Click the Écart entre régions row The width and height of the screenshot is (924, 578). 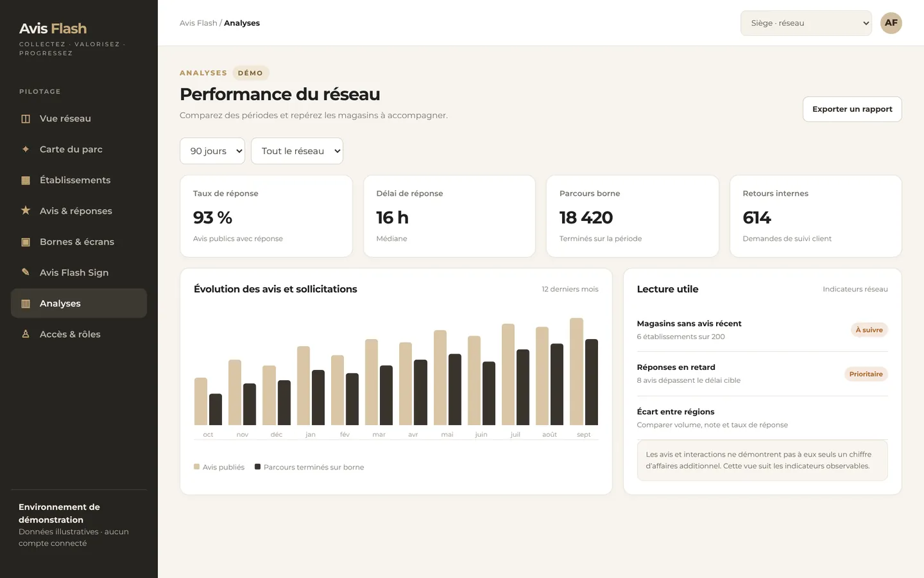point(762,418)
